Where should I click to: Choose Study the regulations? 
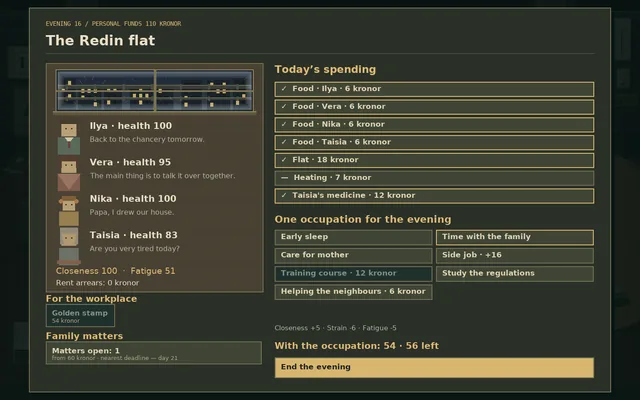tap(515, 273)
